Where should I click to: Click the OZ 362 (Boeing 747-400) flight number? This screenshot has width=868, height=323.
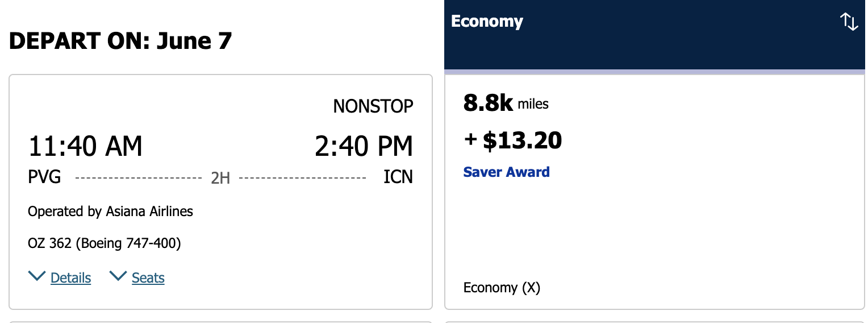[x=104, y=243]
